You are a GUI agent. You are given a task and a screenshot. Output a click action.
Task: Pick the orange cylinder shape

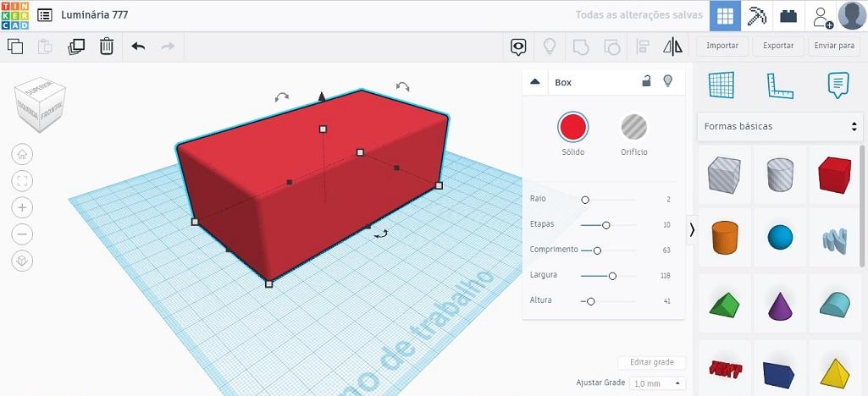click(725, 237)
